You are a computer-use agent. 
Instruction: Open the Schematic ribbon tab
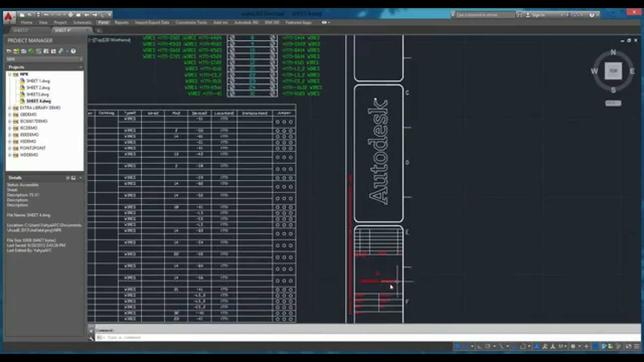click(83, 23)
